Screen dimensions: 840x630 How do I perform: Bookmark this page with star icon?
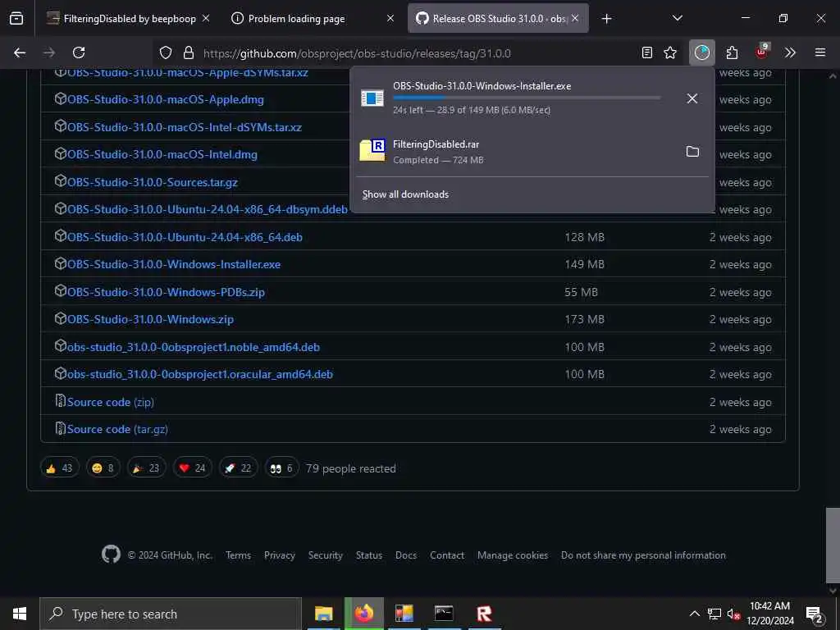tap(670, 52)
